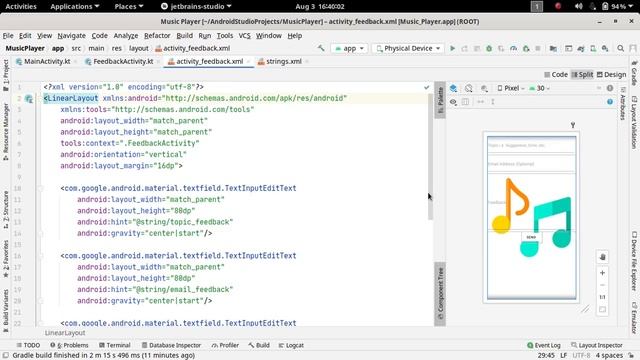This screenshot has height=360, width=640.
Task: Click LinearLayout breadcrumb below editor
Action: 65,333
